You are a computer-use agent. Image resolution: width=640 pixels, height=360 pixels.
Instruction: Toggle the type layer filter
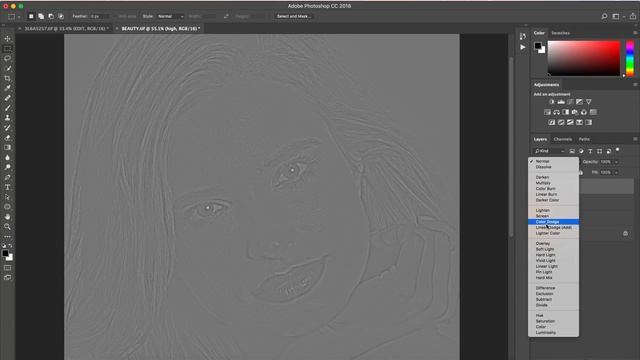590,151
